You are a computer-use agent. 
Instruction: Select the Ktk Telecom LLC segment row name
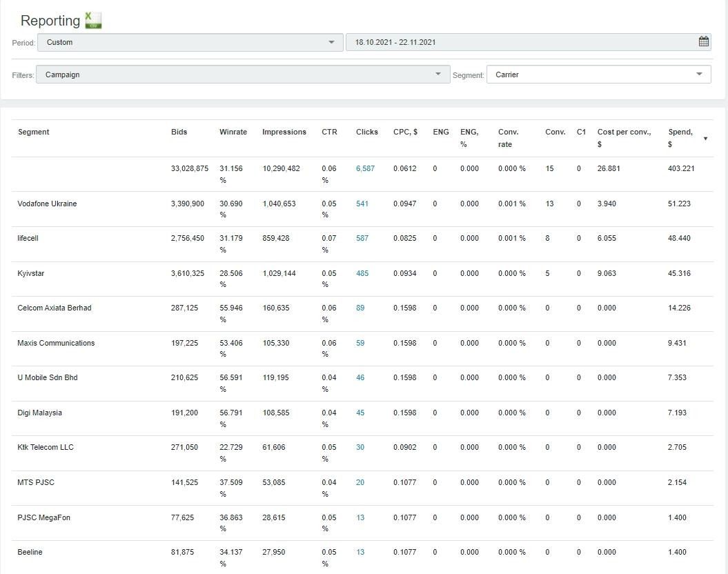pyautogui.click(x=46, y=447)
